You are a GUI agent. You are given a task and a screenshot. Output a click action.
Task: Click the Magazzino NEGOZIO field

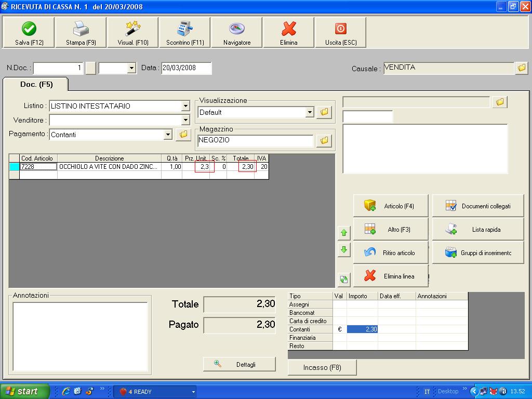(255, 140)
